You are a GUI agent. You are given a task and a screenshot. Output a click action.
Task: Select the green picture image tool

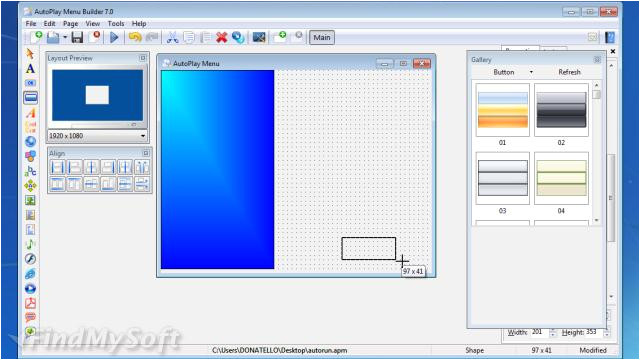(30, 200)
